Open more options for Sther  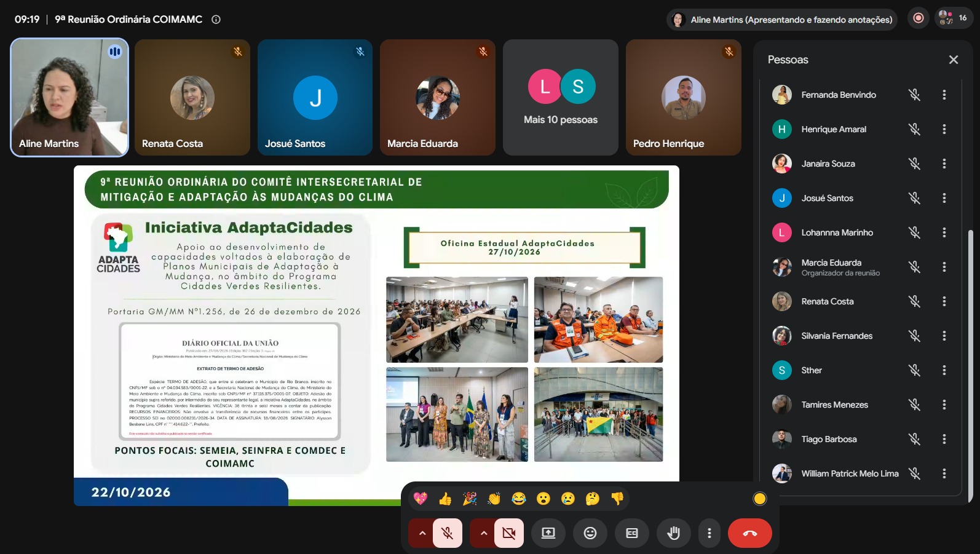point(944,370)
